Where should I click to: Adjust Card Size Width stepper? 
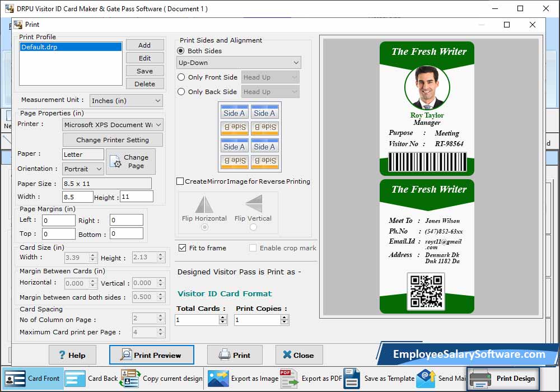[93, 258]
